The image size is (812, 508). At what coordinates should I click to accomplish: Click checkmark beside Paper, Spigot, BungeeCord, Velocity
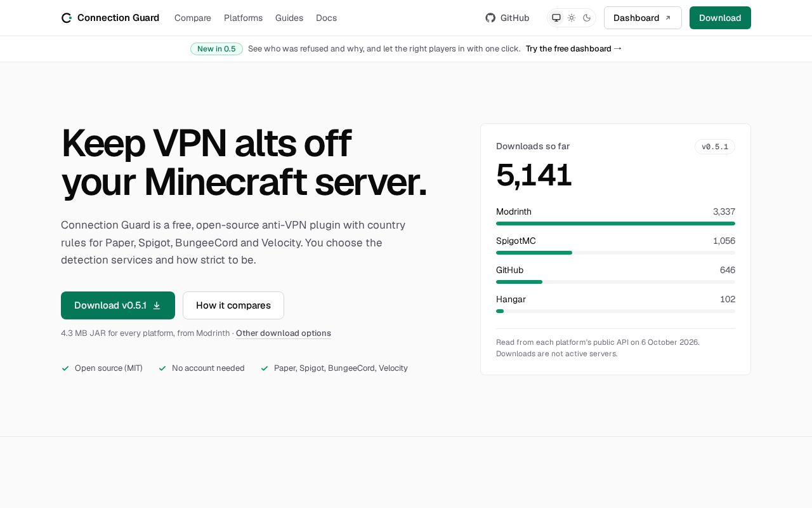[265, 368]
